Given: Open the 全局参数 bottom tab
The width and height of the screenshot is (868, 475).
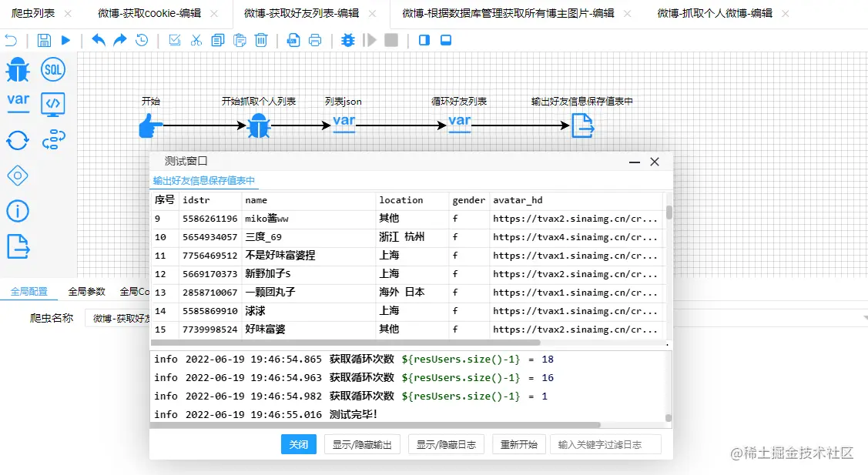Looking at the screenshot, I should [86, 291].
